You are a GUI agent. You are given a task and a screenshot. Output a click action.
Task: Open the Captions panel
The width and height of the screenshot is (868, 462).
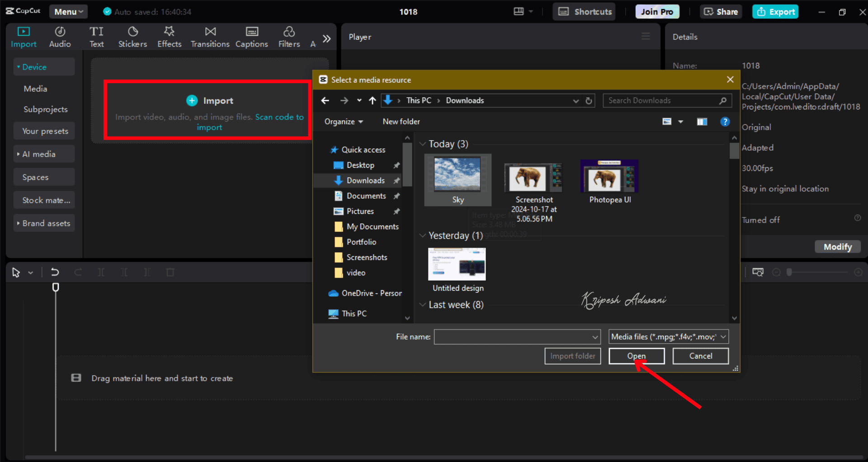(x=251, y=37)
